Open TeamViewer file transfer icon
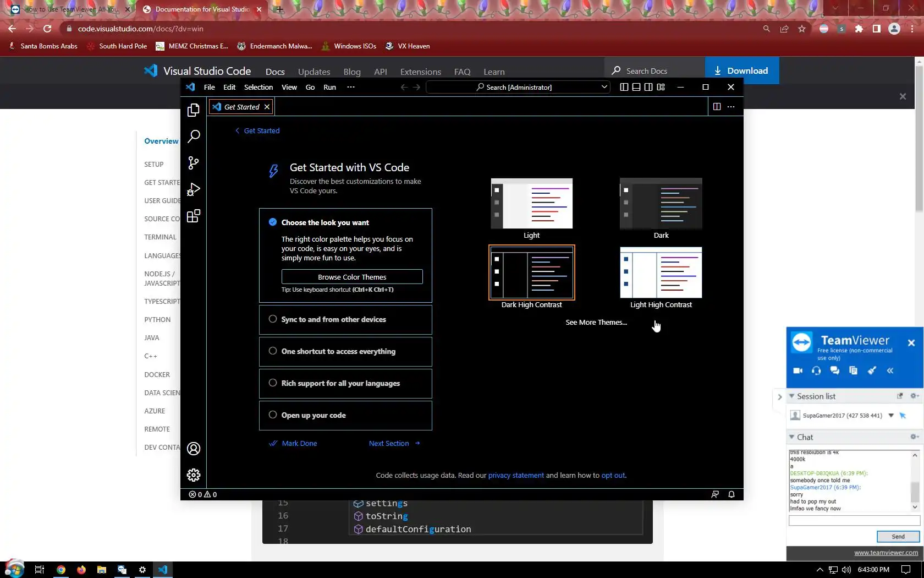924x578 pixels. [853, 370]
